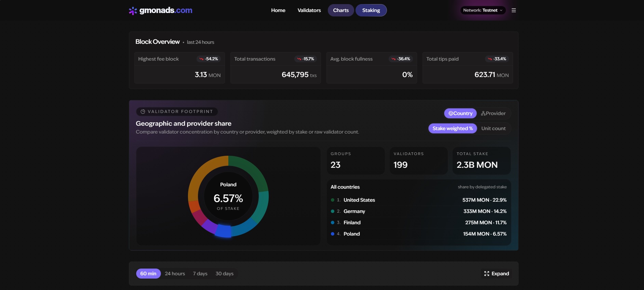644x290 pixels.
Task: Open the Network: Testnet dropdown
Action: pyautogui.click(x=483, y=10)
